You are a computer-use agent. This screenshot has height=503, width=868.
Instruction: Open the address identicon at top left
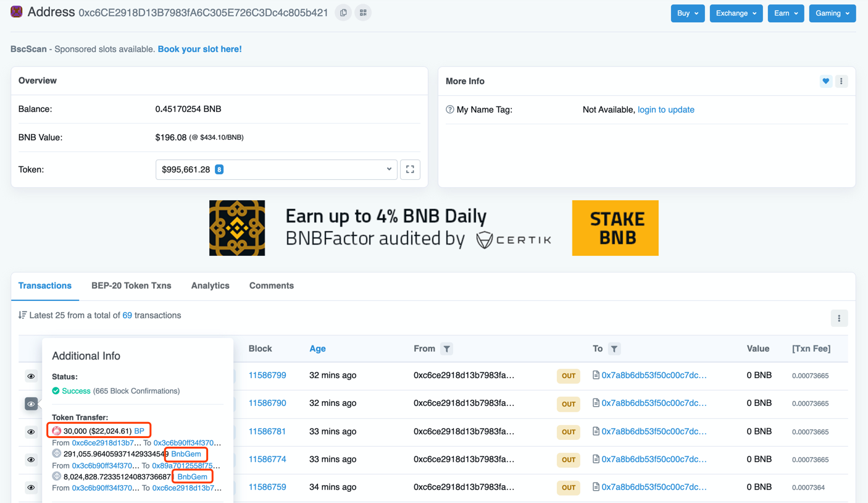17,11
